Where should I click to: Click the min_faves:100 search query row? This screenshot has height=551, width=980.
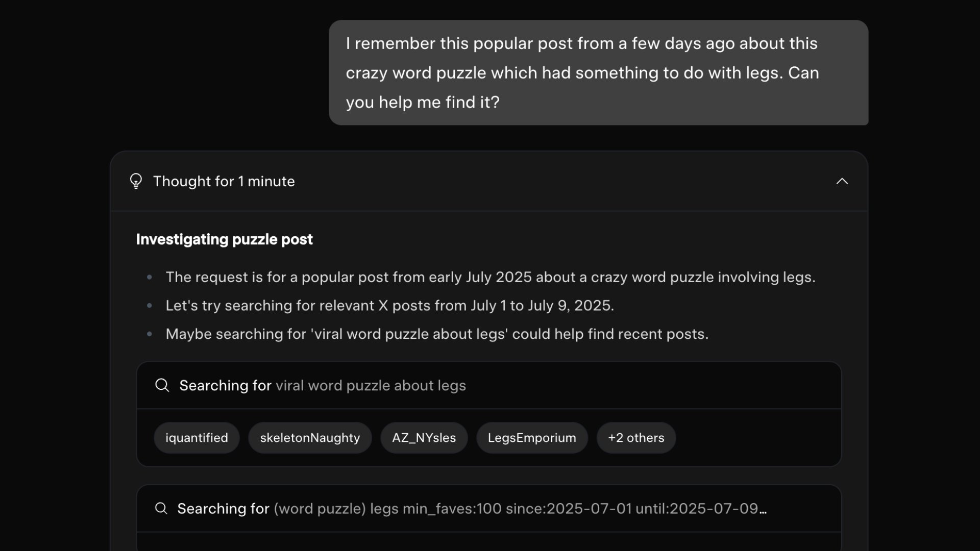click(489, 508)
